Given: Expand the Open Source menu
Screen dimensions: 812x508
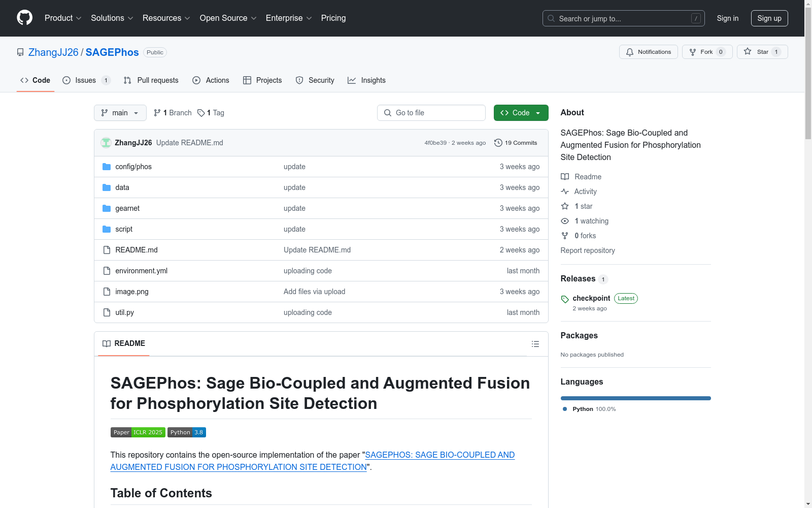Looking at the screenshot, I should coord(228,18).
